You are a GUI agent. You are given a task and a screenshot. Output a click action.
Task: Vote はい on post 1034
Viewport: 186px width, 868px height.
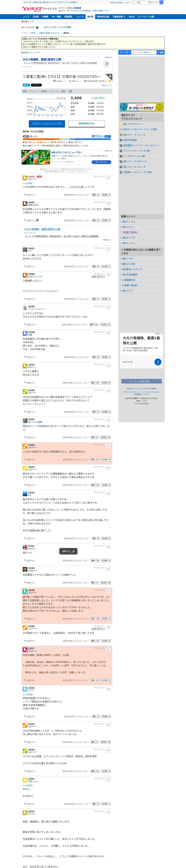(95, 460)
